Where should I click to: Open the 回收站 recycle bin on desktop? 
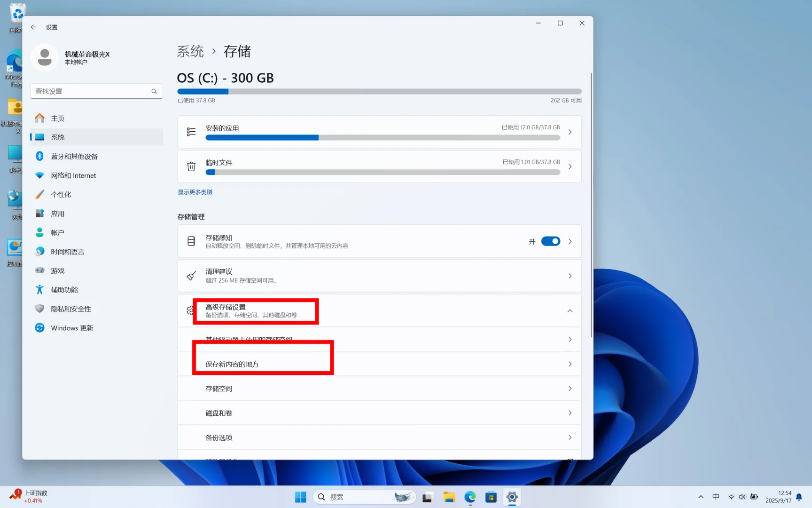(x=17, y=13)
